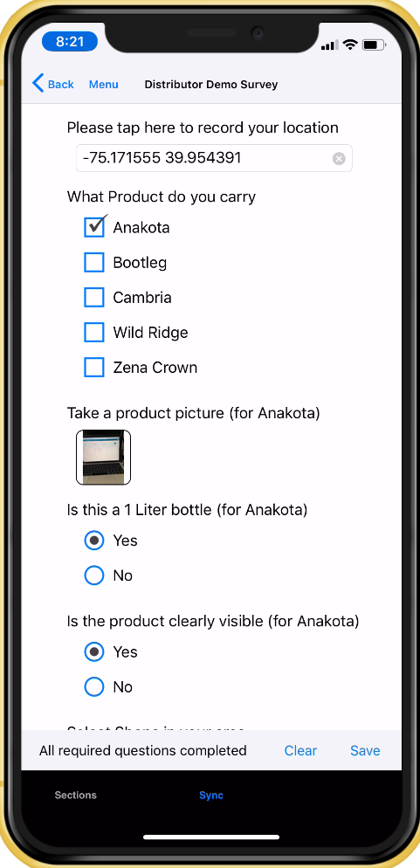This screenshot has height=868, width=420.
Task: Select No for 1 Liter bottle question
Action: (x=94, y=575)
